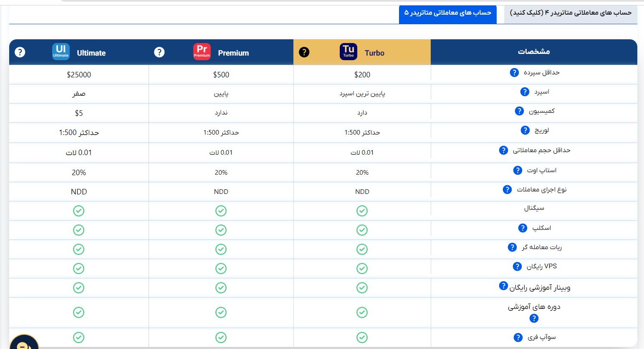
Task: Click the Ultimate account logo icon
Action: pos(61,52)
